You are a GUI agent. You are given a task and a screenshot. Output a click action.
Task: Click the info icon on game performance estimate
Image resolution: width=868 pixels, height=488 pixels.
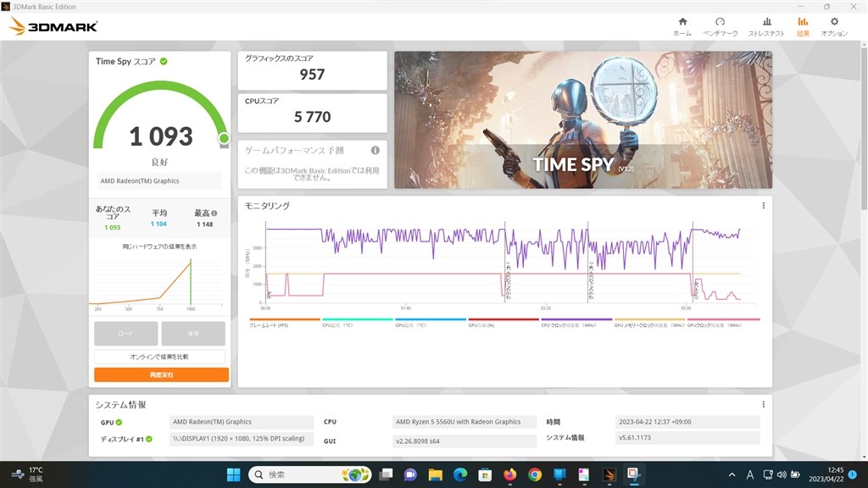[376, 150]
